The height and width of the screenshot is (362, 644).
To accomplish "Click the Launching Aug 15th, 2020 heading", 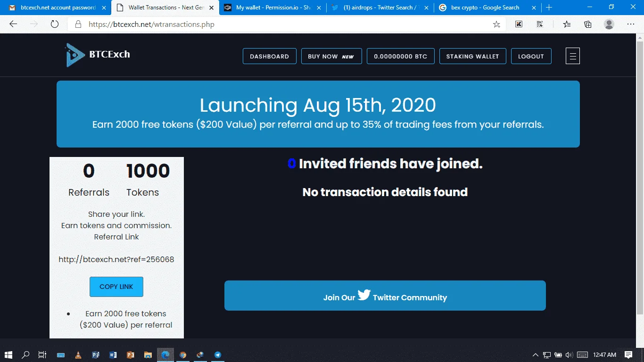I will [318, 105].
